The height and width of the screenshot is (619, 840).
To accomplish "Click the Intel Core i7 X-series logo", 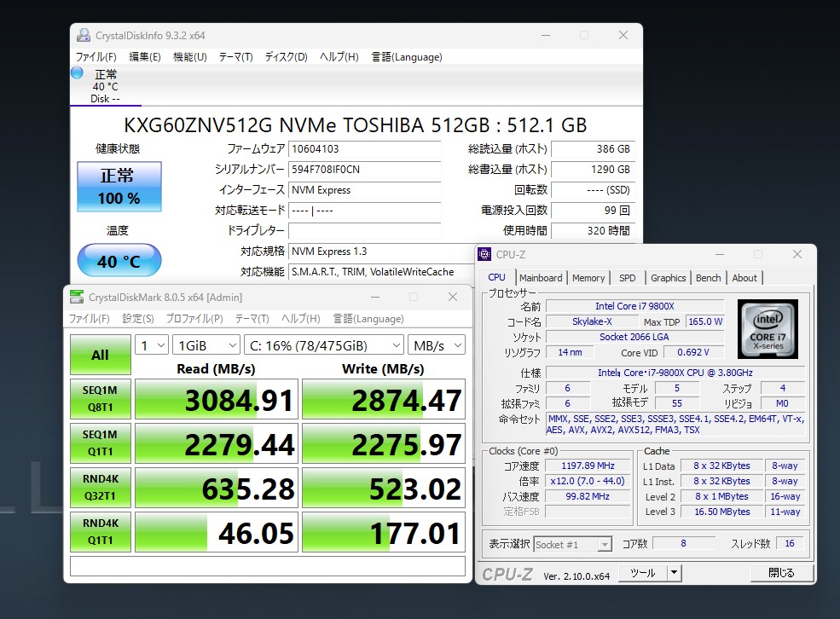I will [768, 329].
